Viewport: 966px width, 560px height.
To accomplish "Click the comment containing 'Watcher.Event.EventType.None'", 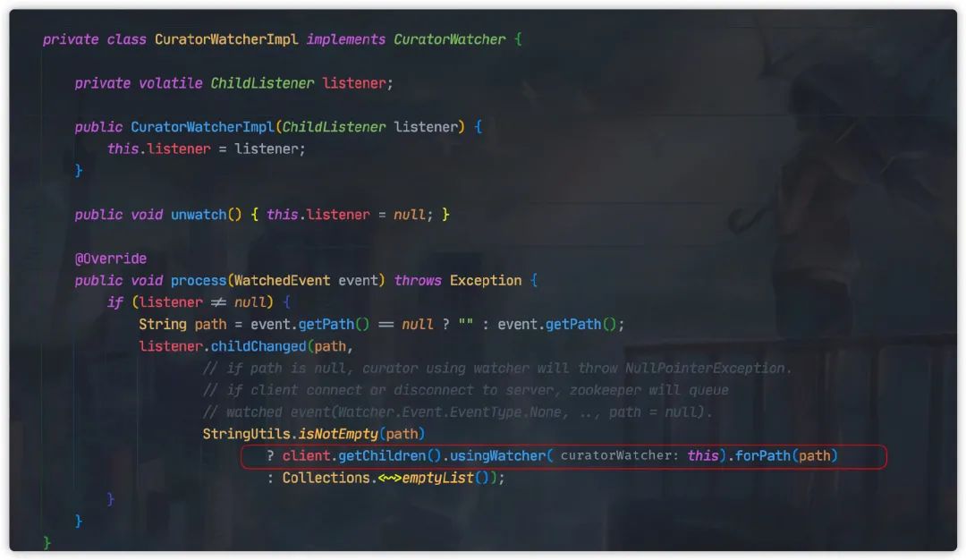I will (457, 412).
